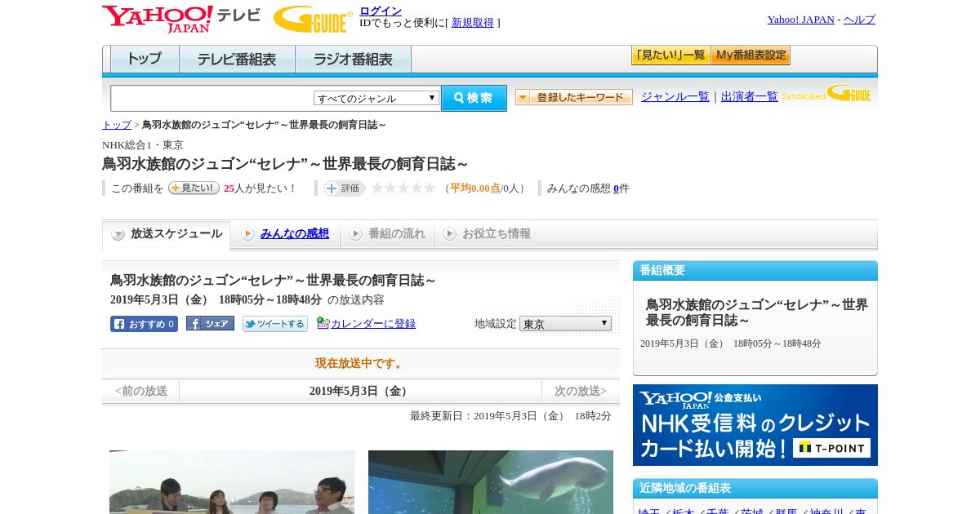Open the テレビ番組表 tab
The width and height of the screenshot is (980, 514).
(x=237, y=59)
